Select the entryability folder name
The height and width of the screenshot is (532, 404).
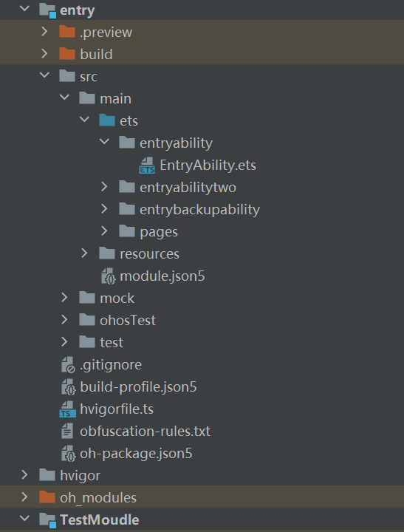coord(176,143)
